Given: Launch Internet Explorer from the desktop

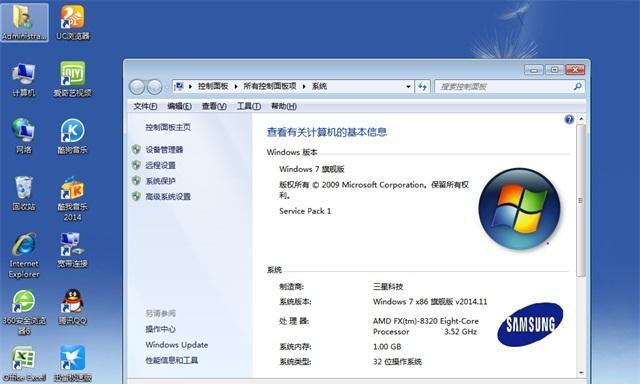Looking at the screenshot, I should [x=24, y=255].
